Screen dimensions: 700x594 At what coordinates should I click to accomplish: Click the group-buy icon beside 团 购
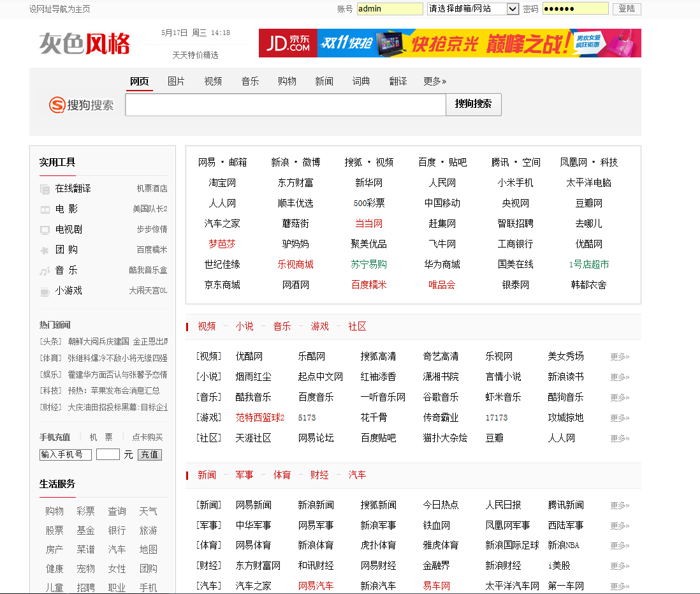pyautogui.click(x=45, y=251)
